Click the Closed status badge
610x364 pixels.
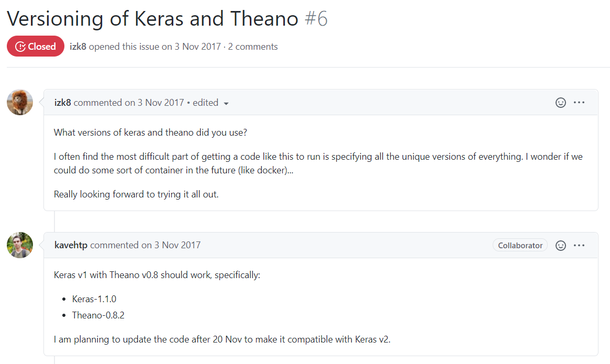click(x=35, y=46)
